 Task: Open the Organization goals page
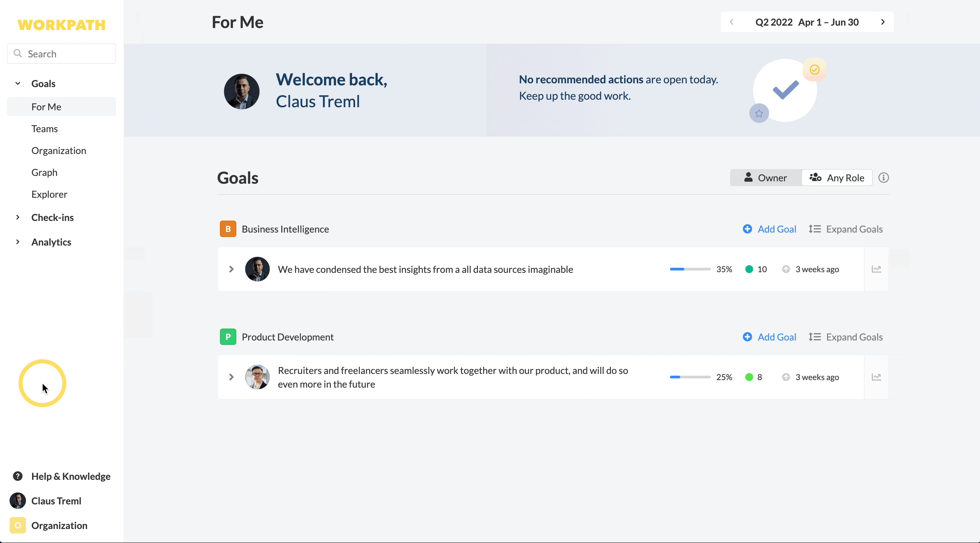[59, 150]
